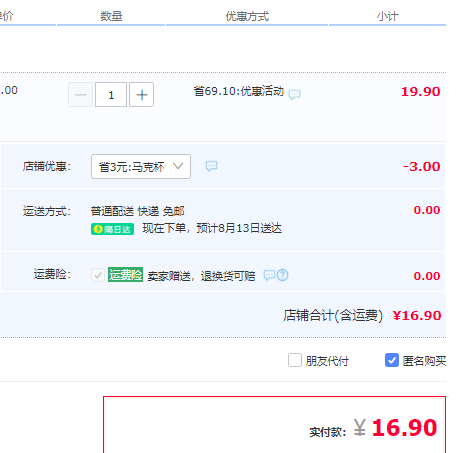This screenshot has width=467, height=453.
Task: Increase quantity with the plus button
Action: [x=141, y=95]
